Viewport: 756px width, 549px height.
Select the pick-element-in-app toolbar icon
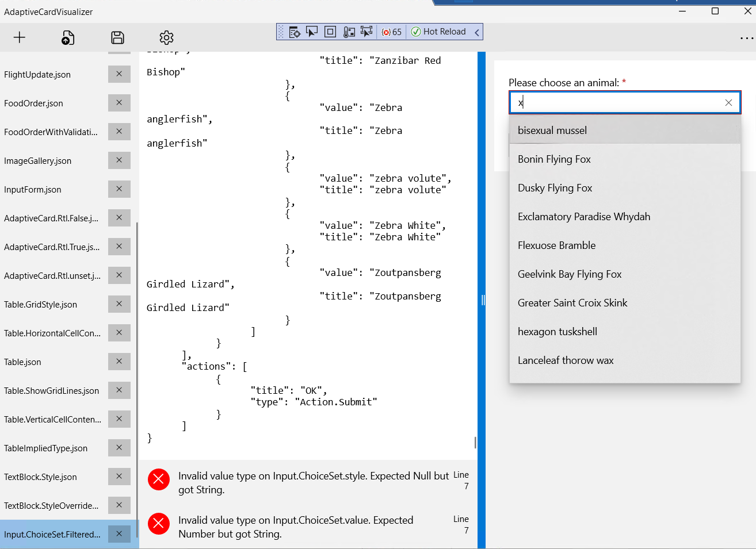coord(366,32)
